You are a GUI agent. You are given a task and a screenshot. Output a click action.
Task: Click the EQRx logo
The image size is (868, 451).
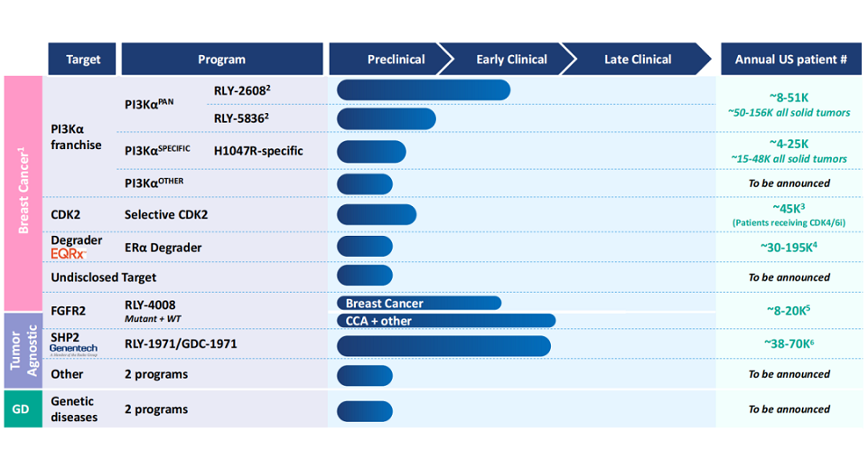coord(69,254)
